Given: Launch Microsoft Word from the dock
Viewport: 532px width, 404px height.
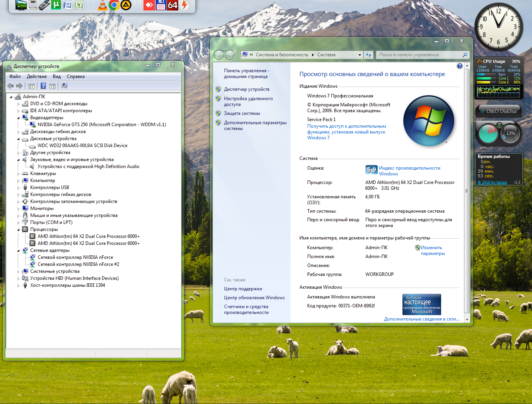Looking at the screenshot, I should coord(68,5).
